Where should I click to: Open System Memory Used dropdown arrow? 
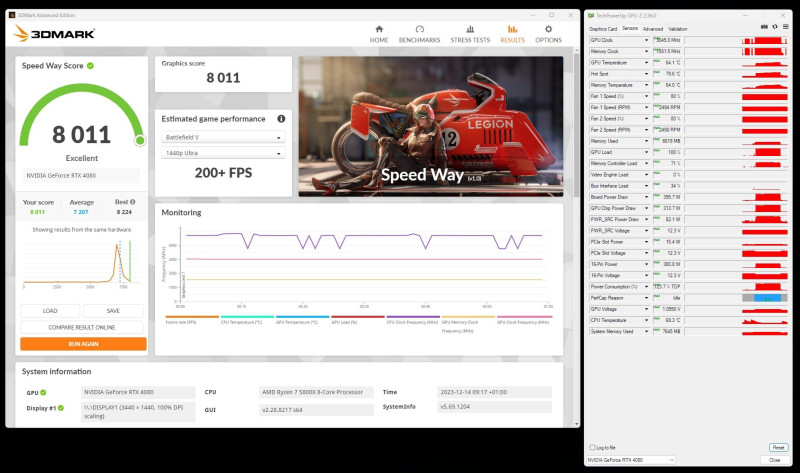coord(646,332)
